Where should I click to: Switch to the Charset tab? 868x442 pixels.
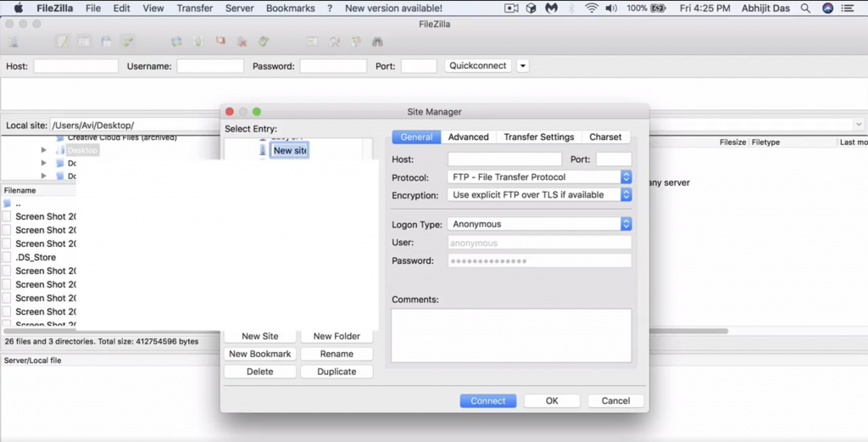(x=605, y=137)
